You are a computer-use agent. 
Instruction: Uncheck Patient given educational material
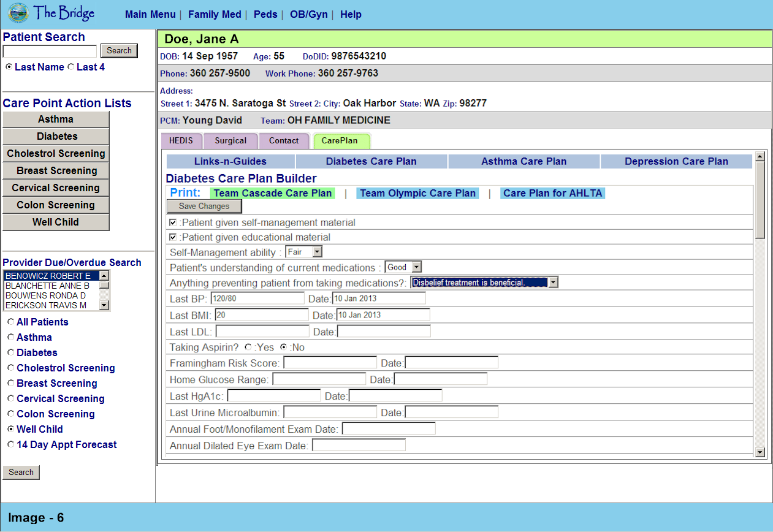(173, 237)
